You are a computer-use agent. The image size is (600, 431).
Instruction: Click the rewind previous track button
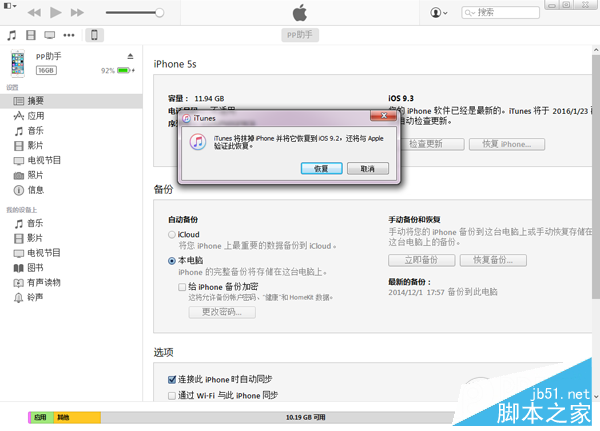click(x=34, y=13)
